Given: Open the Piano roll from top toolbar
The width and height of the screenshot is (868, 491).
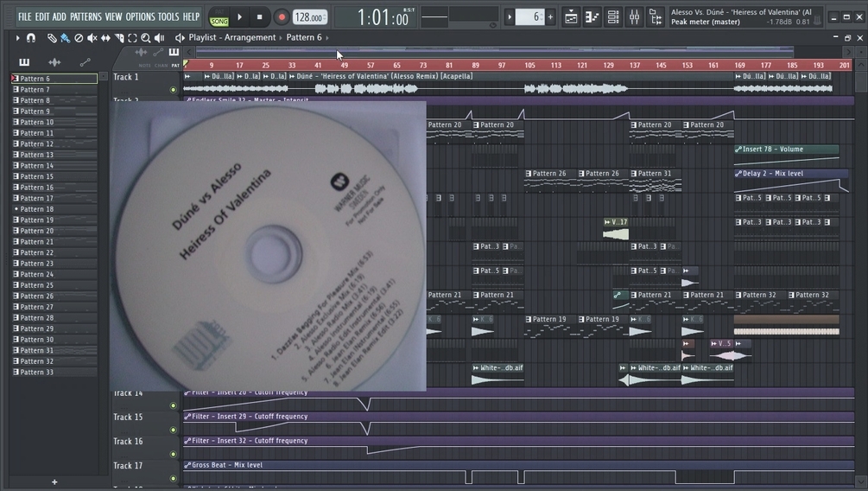Looking at the screenshot, I should tap(592, 17).
